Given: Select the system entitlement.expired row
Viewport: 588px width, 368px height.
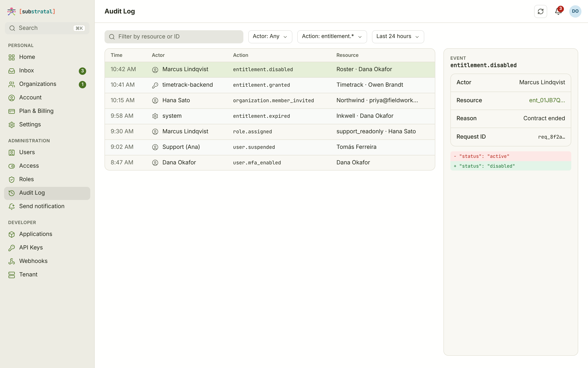Looking at the screenshot, I should point(270,116).
